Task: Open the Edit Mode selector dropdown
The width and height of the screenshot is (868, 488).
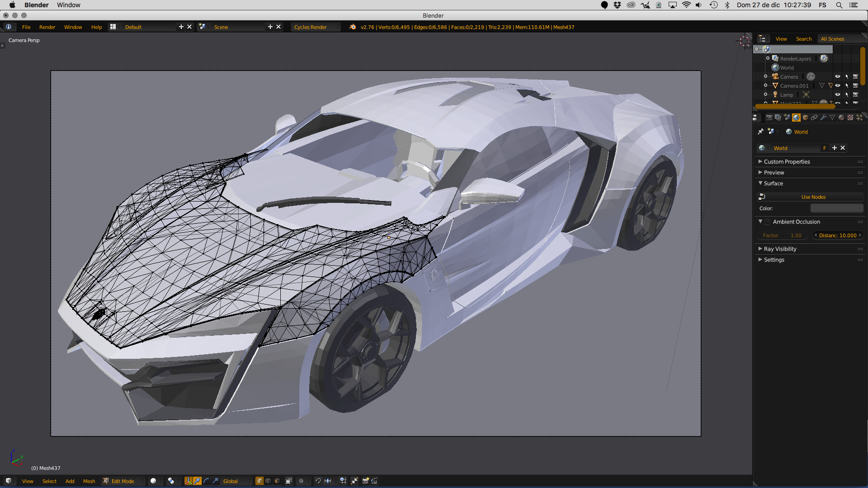Action: click(123, 481)
